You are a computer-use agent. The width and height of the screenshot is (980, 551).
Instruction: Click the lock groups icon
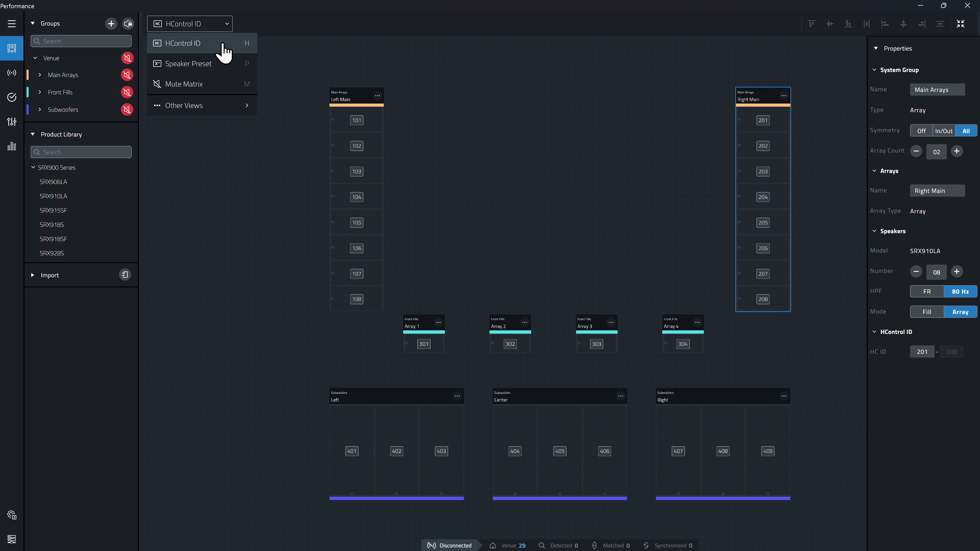point(128,23)
